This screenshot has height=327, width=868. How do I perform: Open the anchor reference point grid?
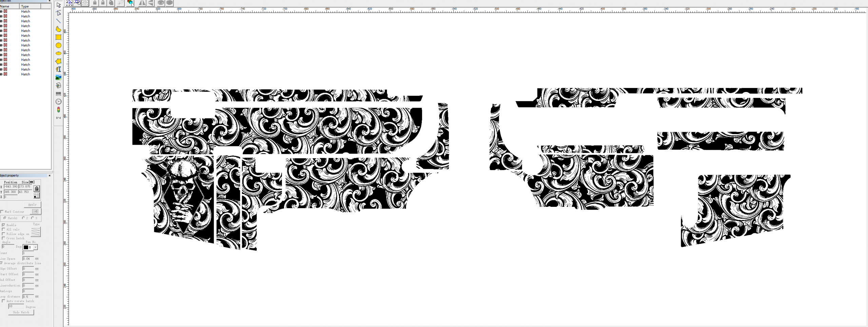37,195
